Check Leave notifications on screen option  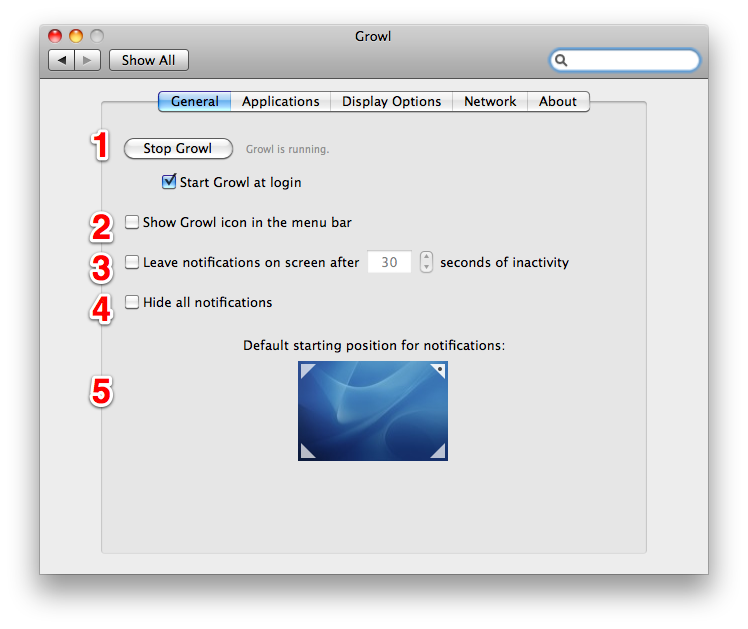[x=132, y=262]
